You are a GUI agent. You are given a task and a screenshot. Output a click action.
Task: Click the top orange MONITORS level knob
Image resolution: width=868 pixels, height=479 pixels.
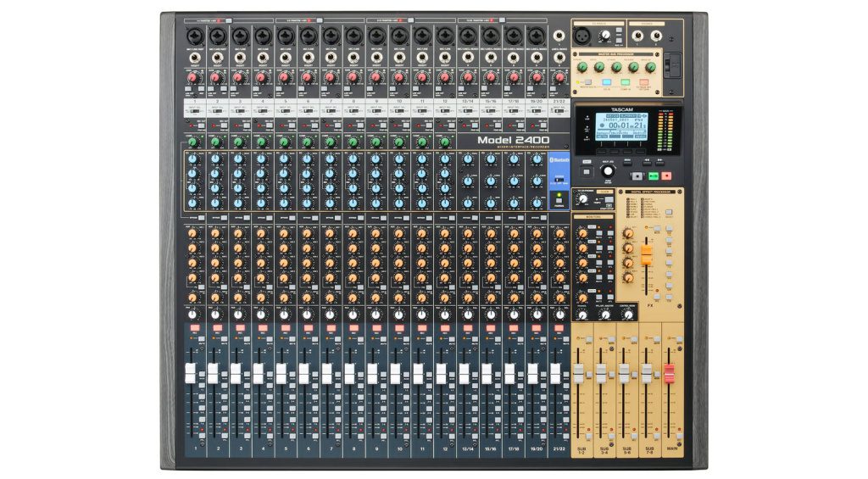point(582,233)
